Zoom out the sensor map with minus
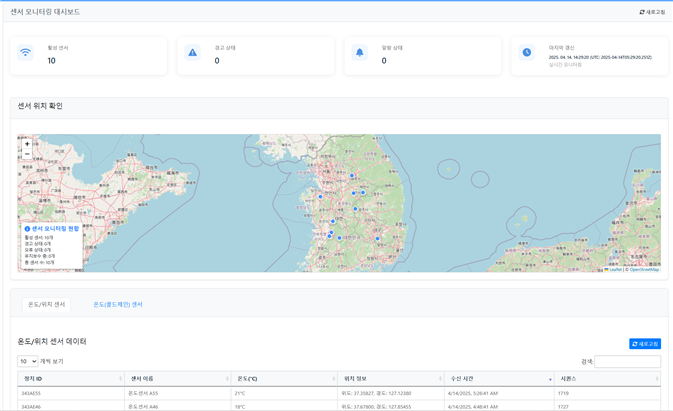The image size is (673, 411). (x=27, y=154)
